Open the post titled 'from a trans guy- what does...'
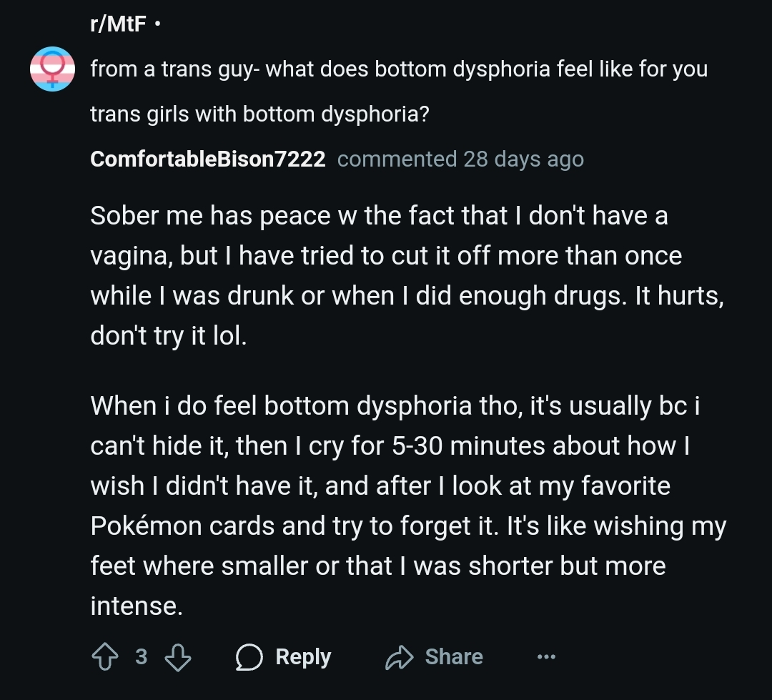772x700 pixels. pos(399,91)
